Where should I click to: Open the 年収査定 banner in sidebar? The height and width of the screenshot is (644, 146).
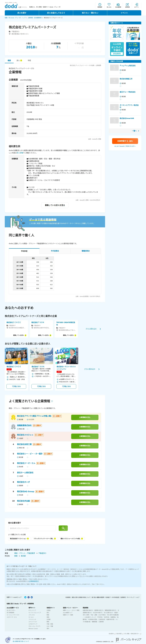[x=117, y=33]
